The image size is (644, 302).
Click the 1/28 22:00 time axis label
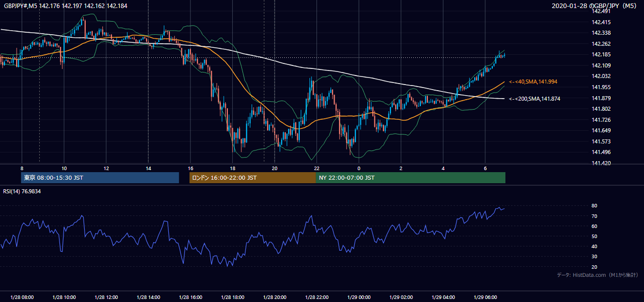pos(317,297)
